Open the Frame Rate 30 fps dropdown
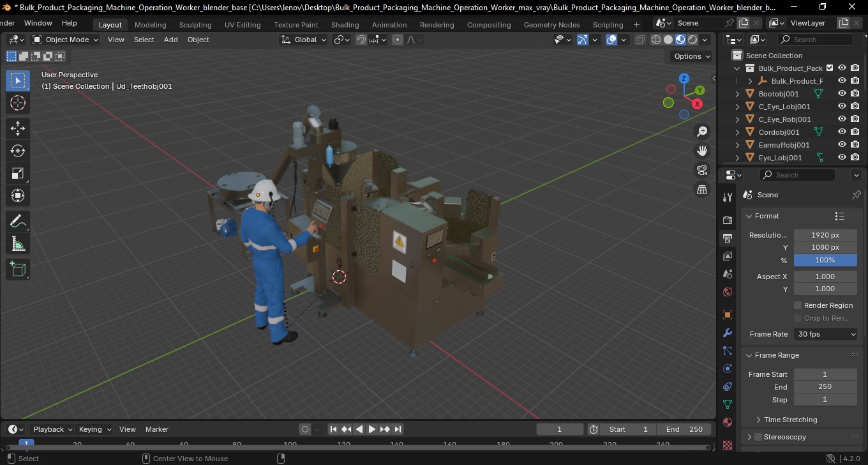Viewport: 868px width, 465px height. pyautogui.click(x=826, y=334)
